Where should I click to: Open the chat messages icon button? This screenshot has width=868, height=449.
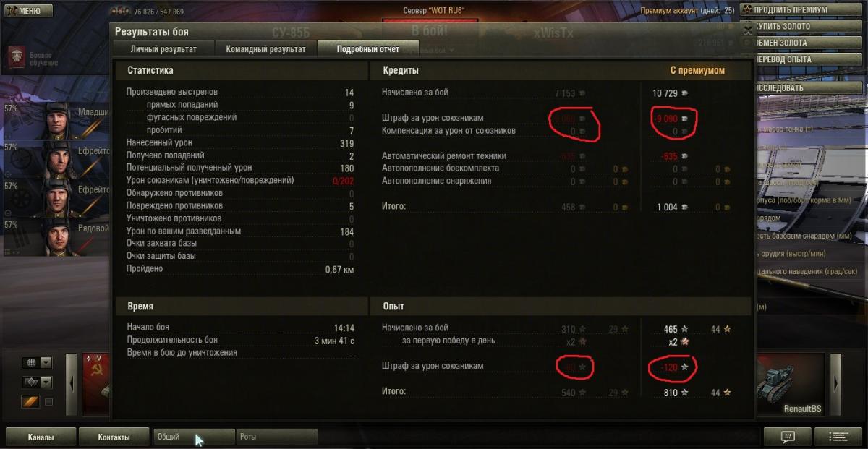[788, 437]
